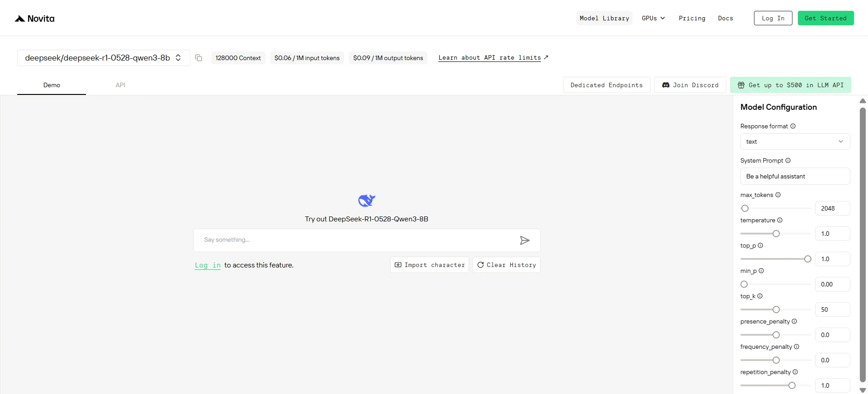Click the min_p value field 0.00
The height and width of the screenshot is (394, 868).
pos(832,284)
